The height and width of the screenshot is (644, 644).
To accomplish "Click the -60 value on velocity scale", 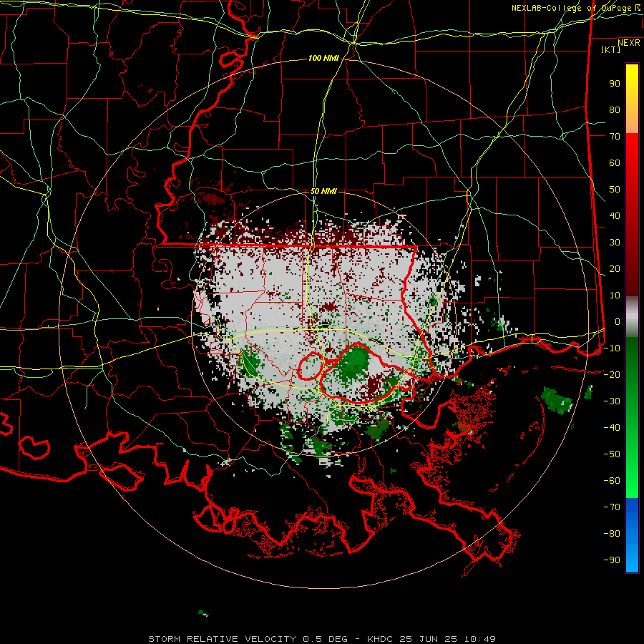I will [612, 481].
